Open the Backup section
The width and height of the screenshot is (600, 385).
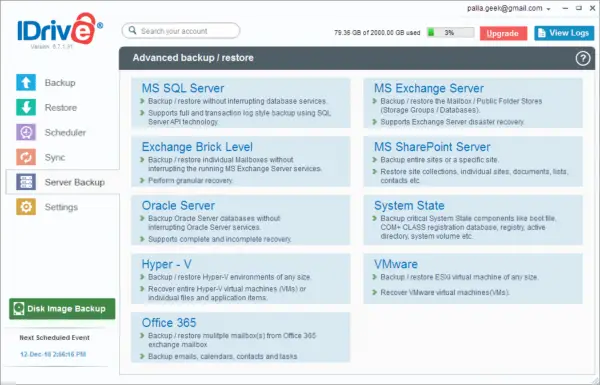pyautogui.click(x=60, y=83)
